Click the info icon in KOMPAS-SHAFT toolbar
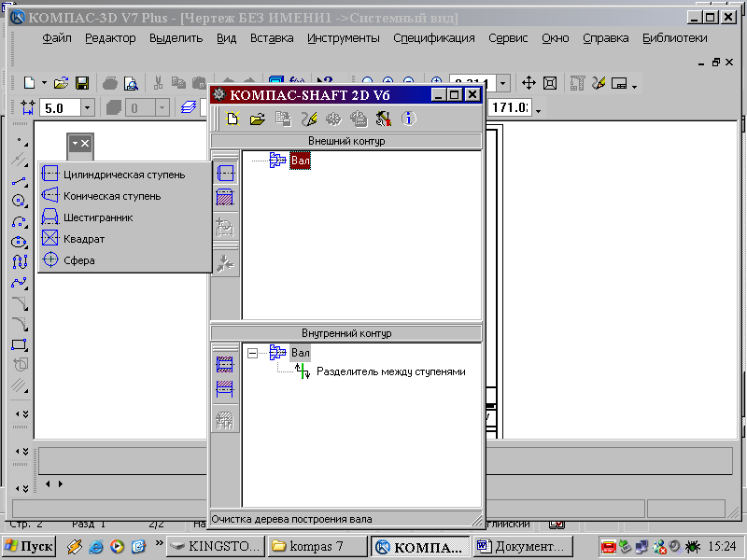Image resolution: width=747 pixels, height=560 pixels. (408, 119)
